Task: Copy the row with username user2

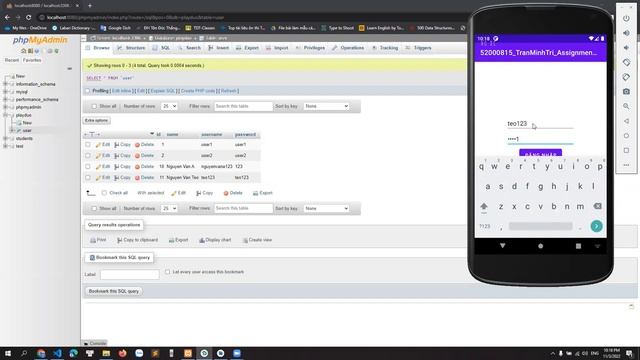Action: point(122,156)
